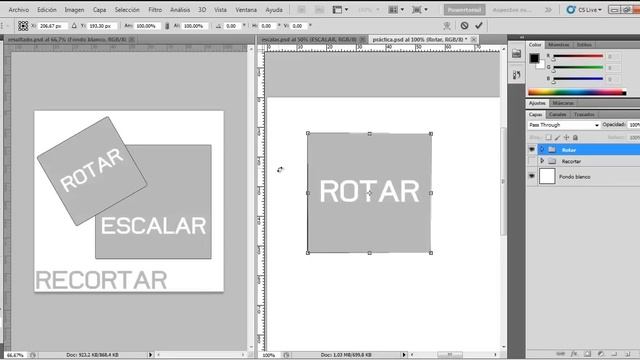Switch to the Canales tab
This screenshot has width=640, height=360.
pyautogui.click(x=557, y=114)
